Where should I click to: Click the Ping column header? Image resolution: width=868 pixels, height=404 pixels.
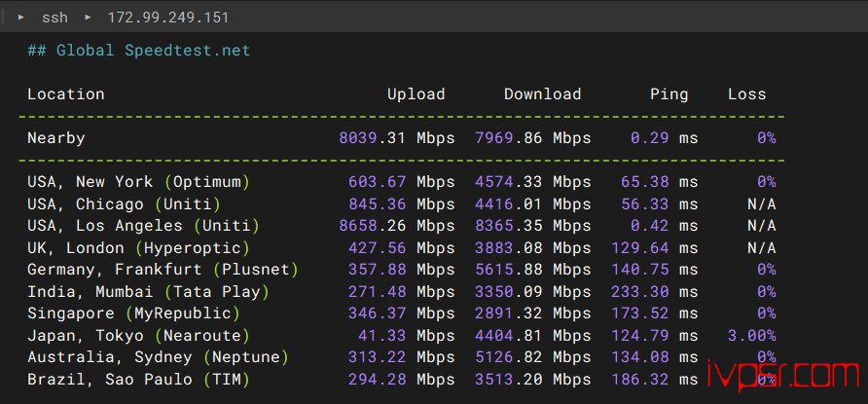pyautogui.click(x=669, y=94)
